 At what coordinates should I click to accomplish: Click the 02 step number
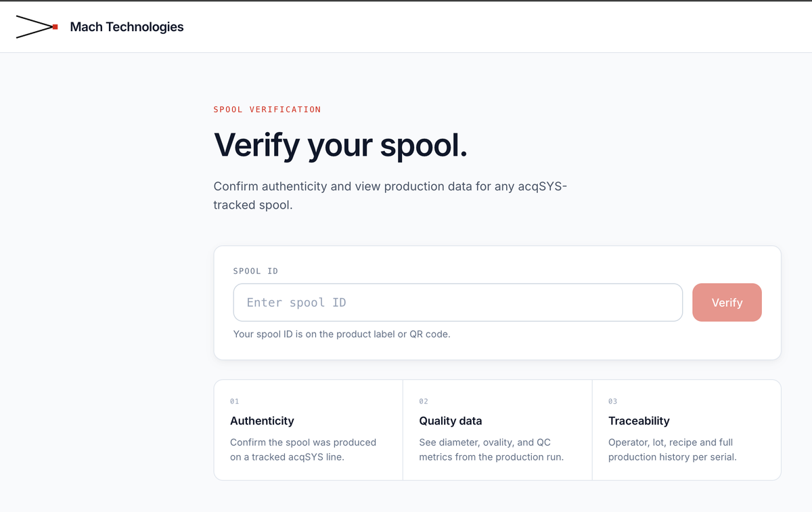click(x=424, y=401)
